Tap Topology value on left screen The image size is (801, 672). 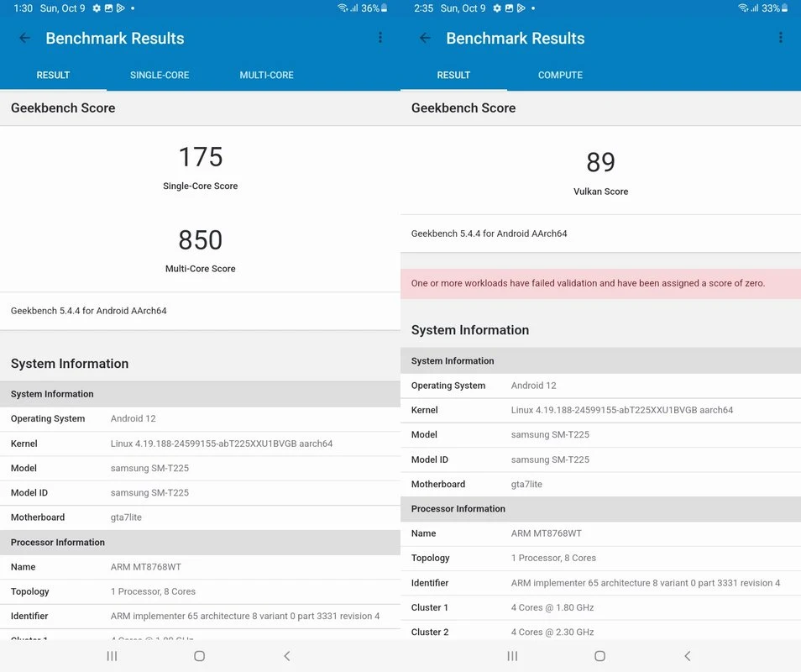click(x=154, y=591)
